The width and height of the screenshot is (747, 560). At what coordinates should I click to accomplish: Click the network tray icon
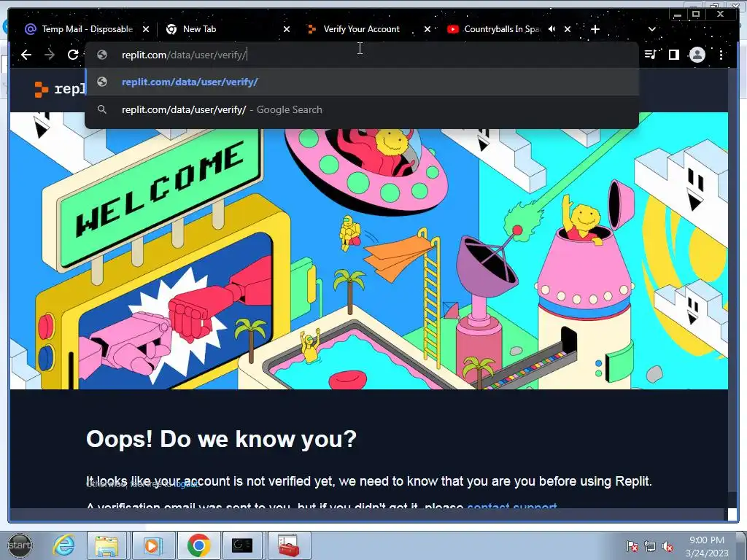tap(650, 546)
